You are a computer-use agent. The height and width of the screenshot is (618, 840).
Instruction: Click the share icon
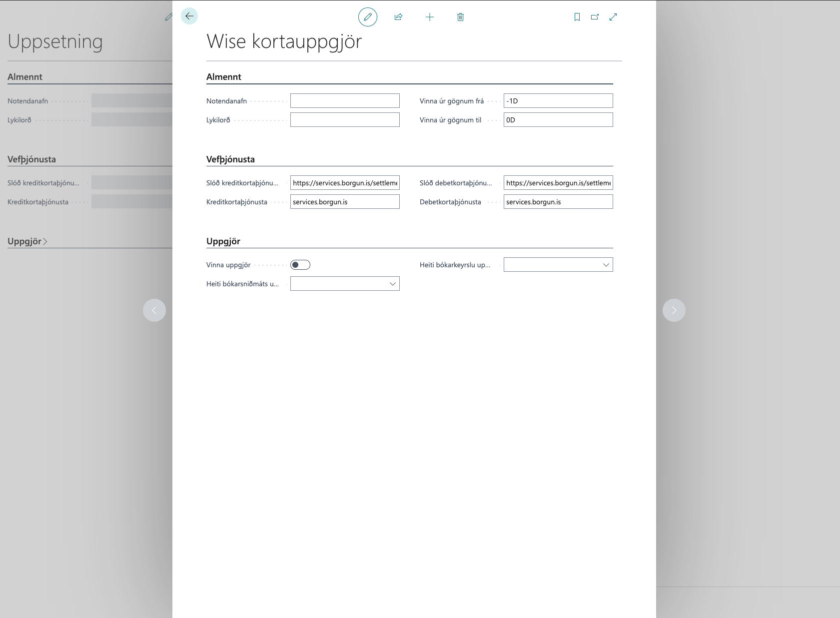click(398, 17)
